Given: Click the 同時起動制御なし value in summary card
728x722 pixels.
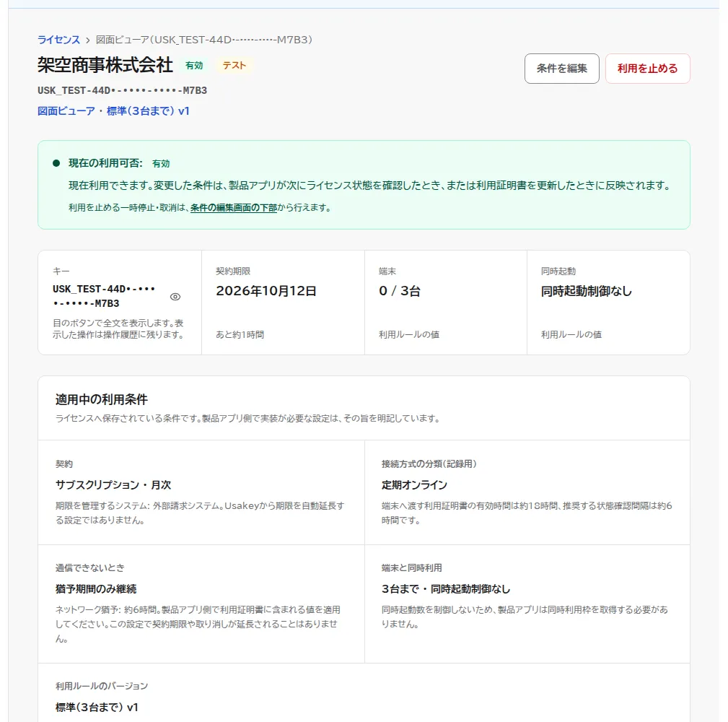Looking at the screenshot, I should [x=587, y=291].
